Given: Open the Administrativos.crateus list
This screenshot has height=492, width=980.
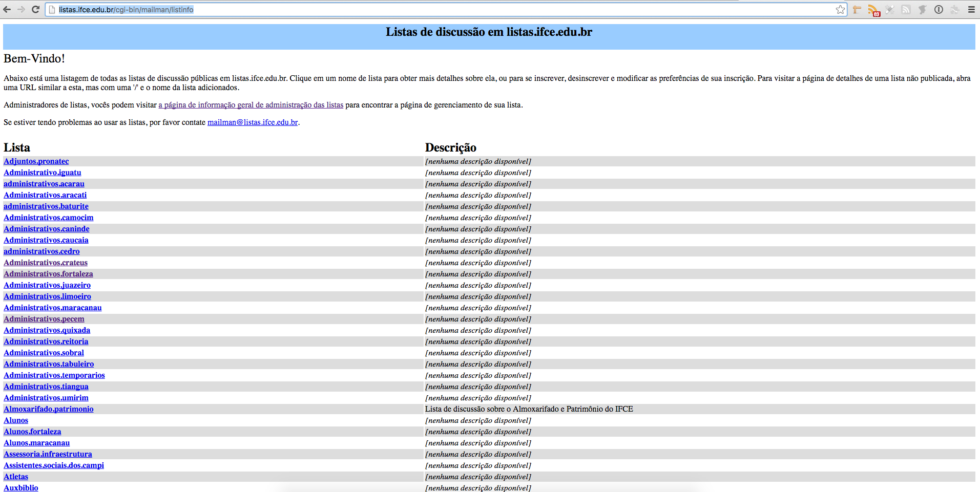Looking at the screenshot, I should [46, 263].
